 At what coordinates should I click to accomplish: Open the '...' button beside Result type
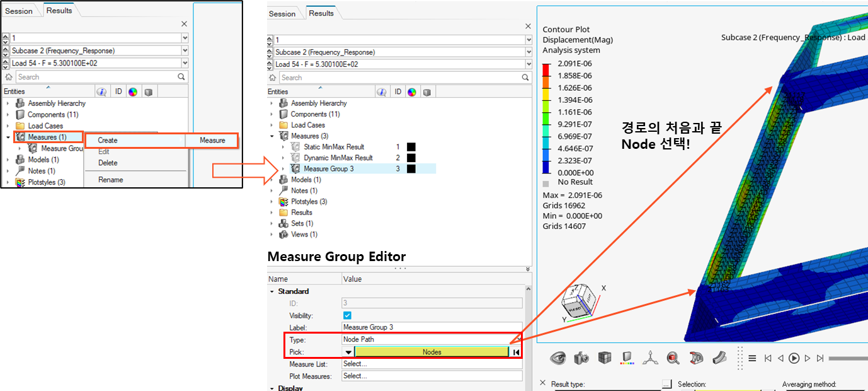click(x=666, y=384)
